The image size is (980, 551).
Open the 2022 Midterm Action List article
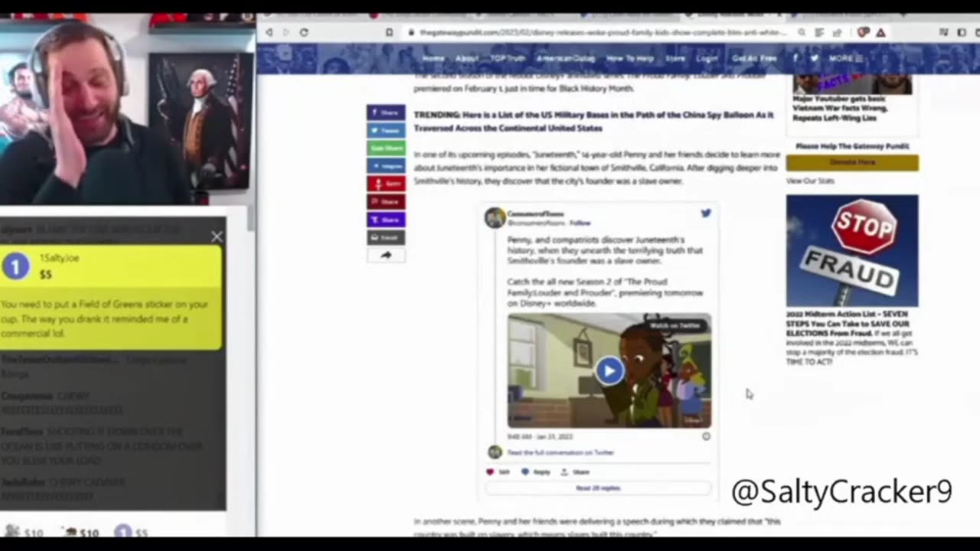click(x=851, y=337)
